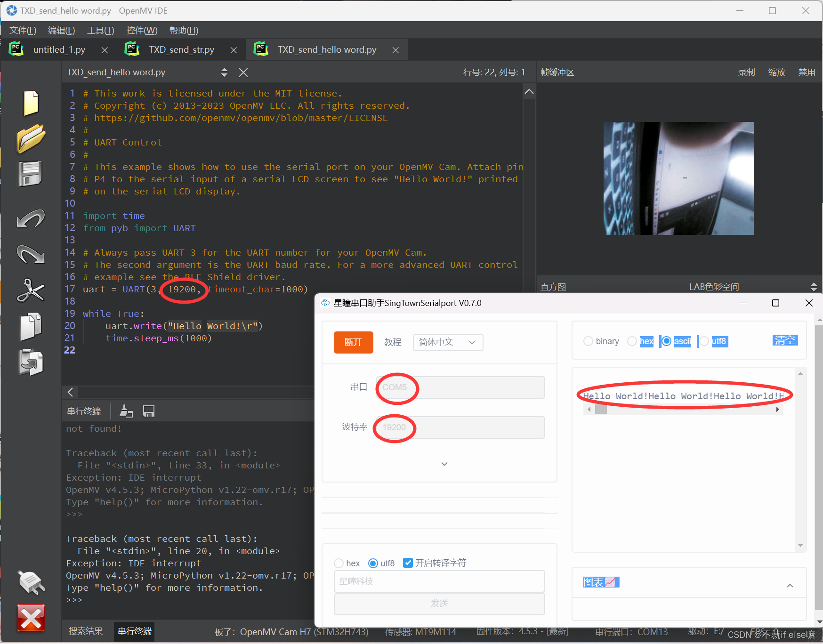823x644 pixels.
Task: Click 禁用 disable in frame buffer
Action: tap(807, 72)
